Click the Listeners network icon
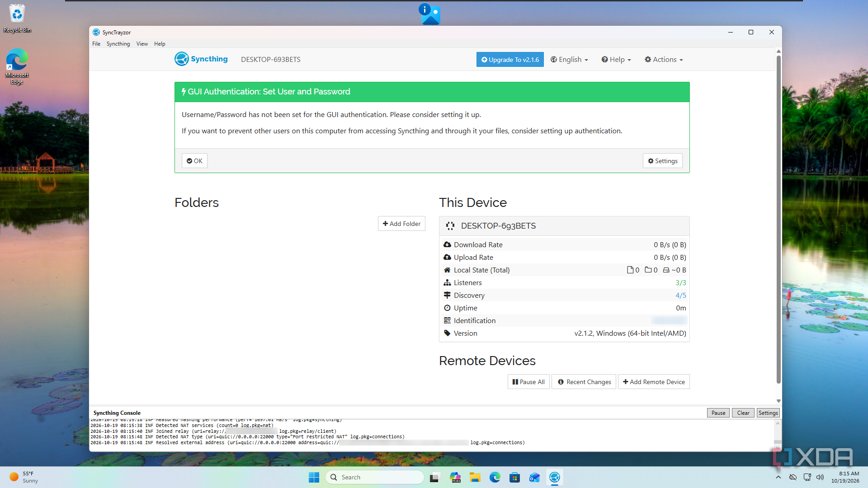This screenshot has width=868, height=488. [x=447, y=282]
